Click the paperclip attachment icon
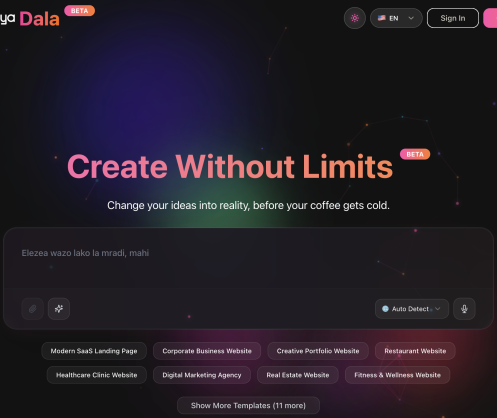Viewport: 497px width, 418px height. [x=32, y=309]
